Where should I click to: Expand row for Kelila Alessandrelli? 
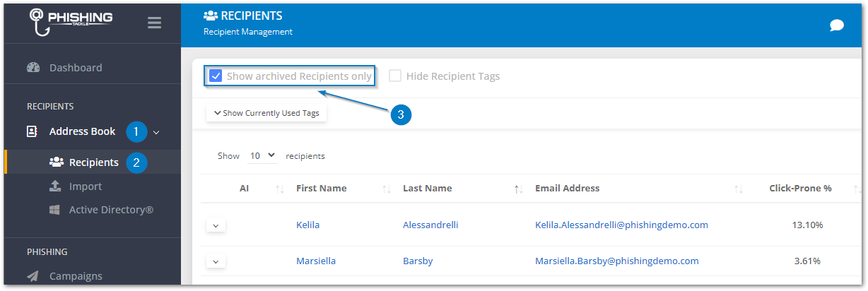[x=216, y=225]
